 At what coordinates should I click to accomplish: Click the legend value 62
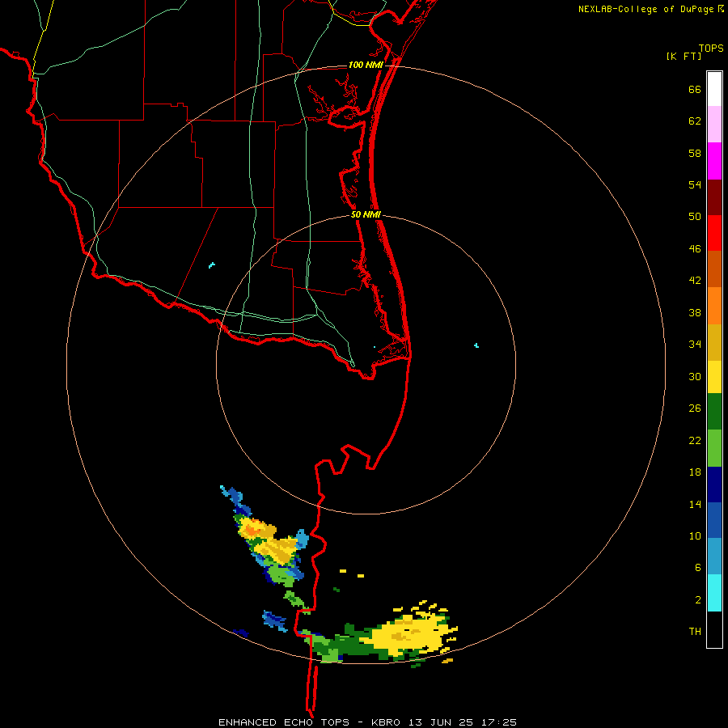pos(695,121)
